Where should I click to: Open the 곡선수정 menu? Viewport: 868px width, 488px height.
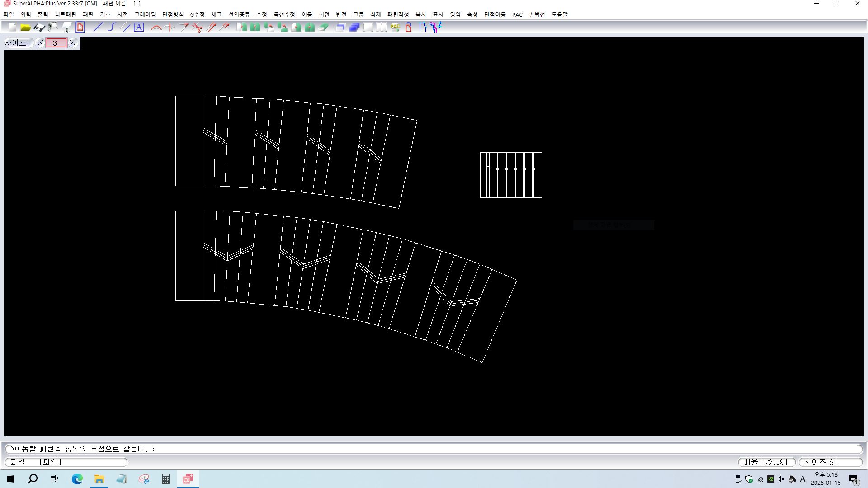pos(284,14)
